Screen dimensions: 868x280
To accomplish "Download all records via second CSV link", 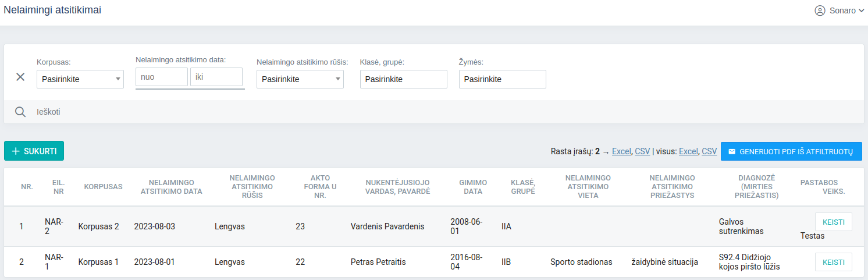I will 709,151.
